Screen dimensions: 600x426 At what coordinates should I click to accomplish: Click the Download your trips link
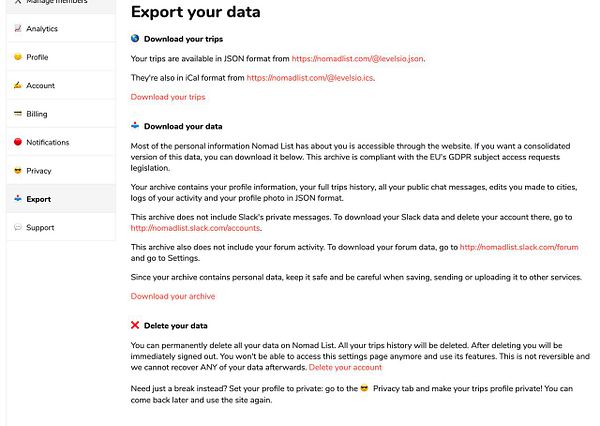[168, 97]
